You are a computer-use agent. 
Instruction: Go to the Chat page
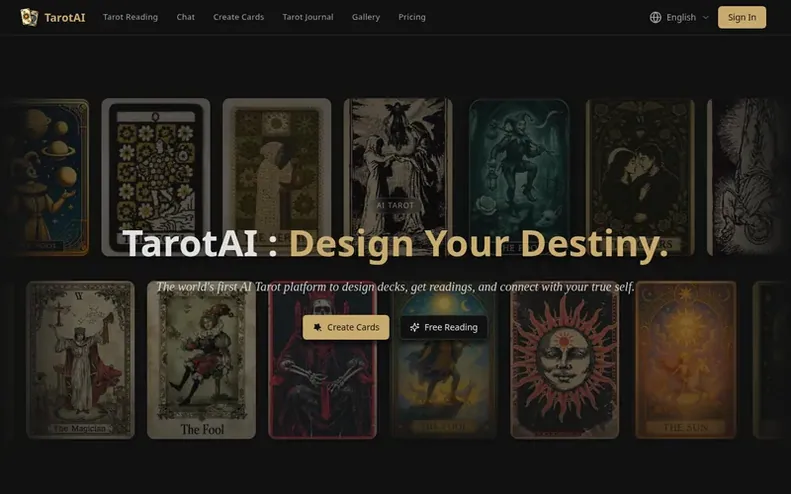click(186, 17)
